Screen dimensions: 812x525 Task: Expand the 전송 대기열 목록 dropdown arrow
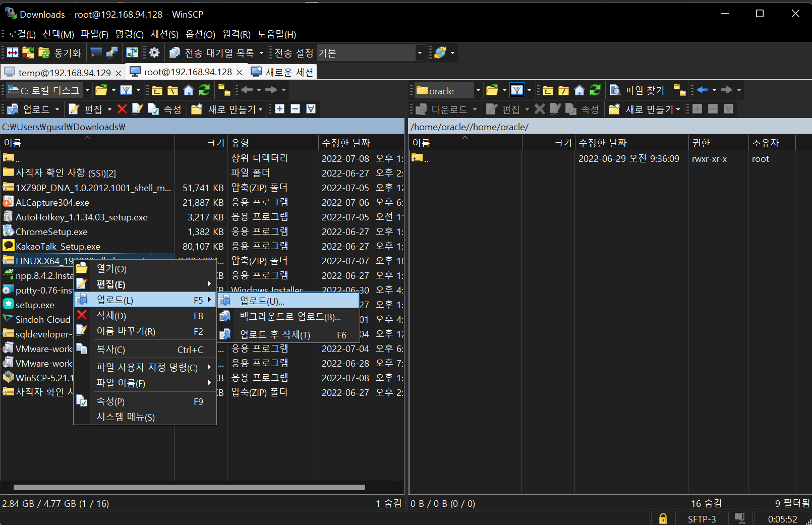coord(261,53)
